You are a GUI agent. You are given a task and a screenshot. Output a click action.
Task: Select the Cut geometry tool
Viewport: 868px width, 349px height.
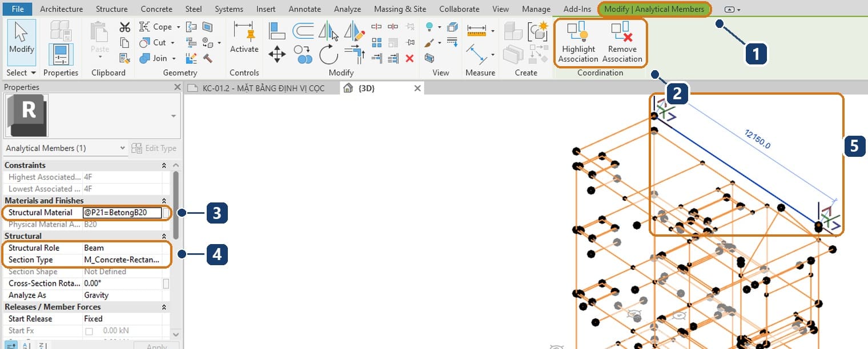[x=153, y=43]
